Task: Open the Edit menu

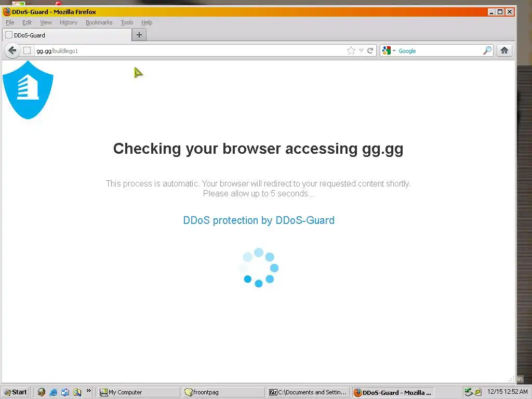Action: 27,22
